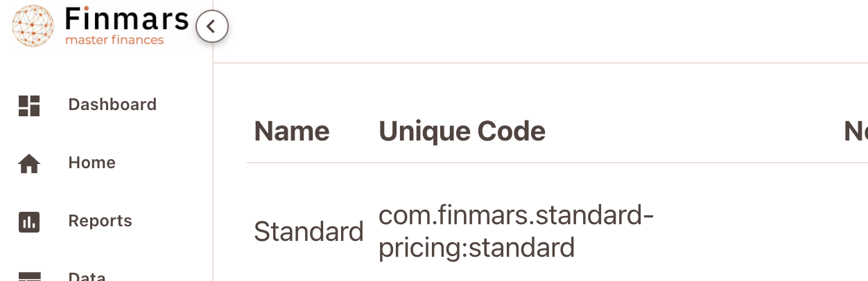Click the Name column header
Screen dimensions: 868x281
pos(292,131)
